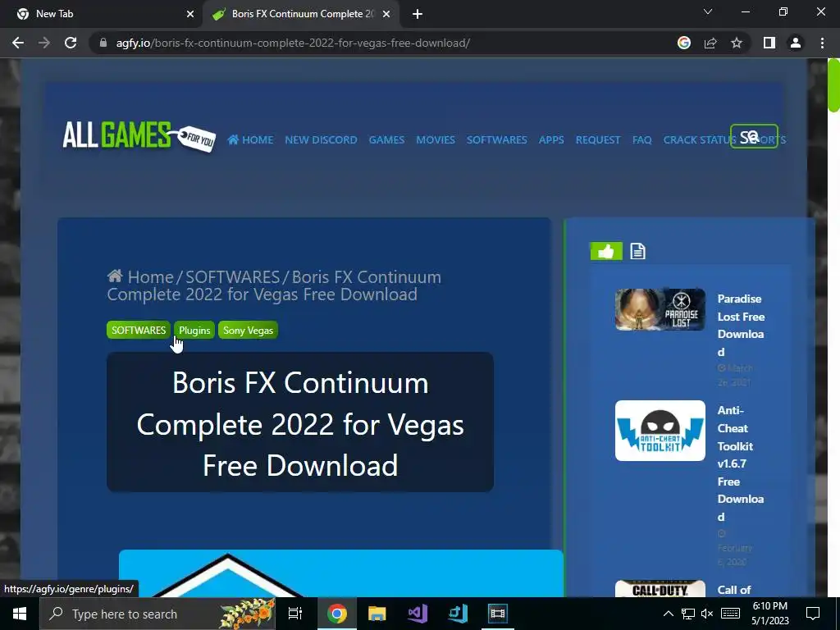This screenshot has height=630, width=840.
Task: Click the Home breadcrumb link
Action: pyautogui.click(x=140, y=277)
